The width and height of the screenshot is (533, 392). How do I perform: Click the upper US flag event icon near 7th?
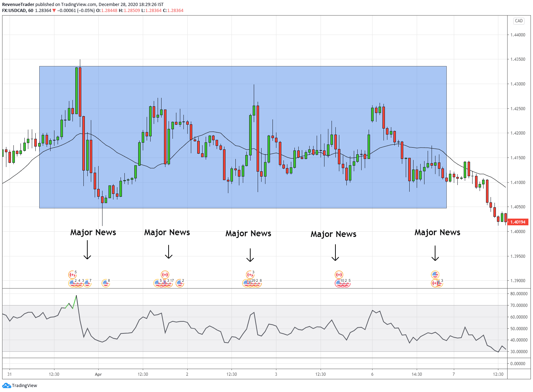coord(435,274)
